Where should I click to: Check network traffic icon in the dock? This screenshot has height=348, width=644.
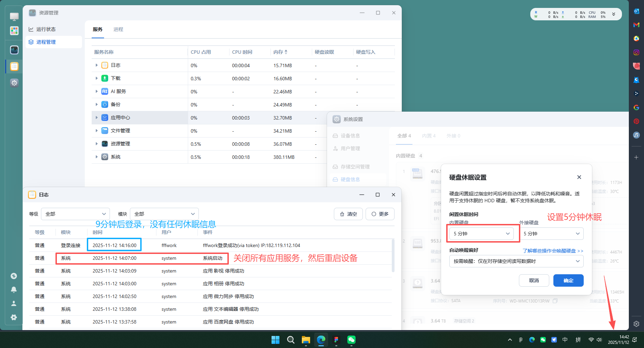14,276
